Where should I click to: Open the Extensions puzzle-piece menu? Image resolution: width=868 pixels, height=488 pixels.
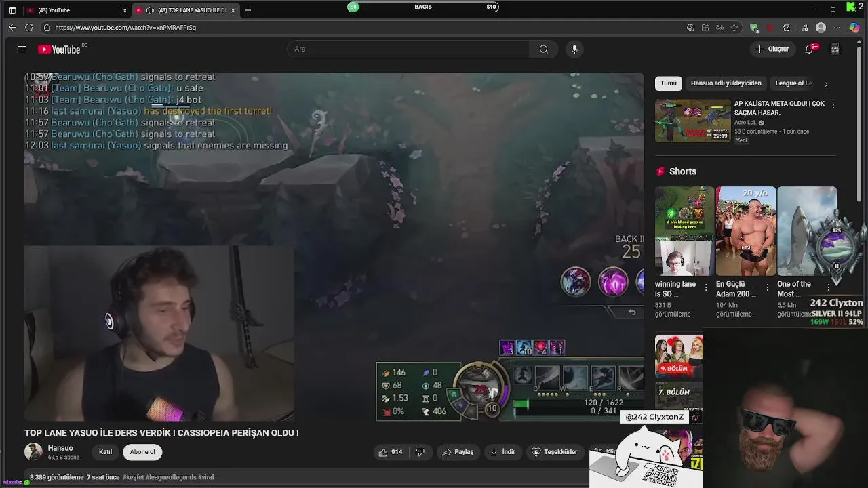[786, 28]
